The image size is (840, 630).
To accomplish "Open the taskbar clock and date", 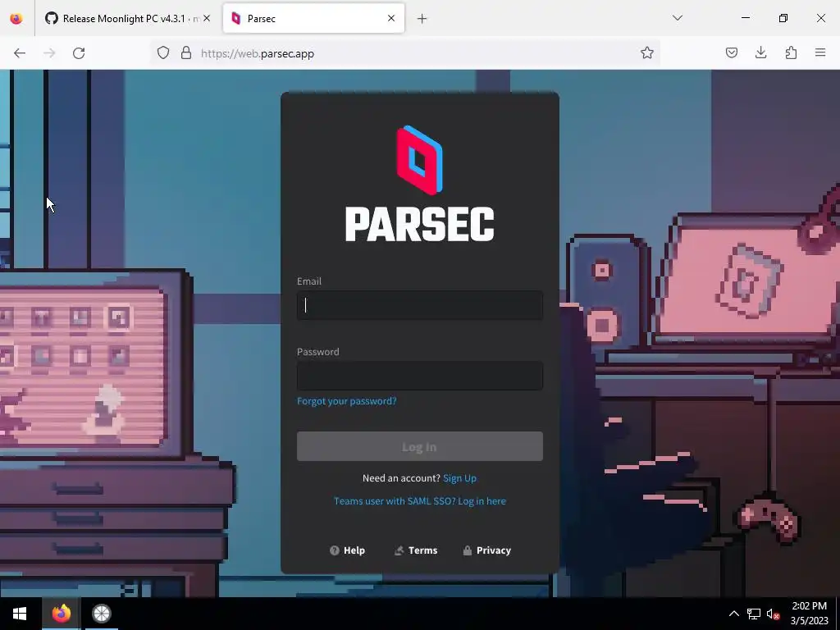I will (809, 614).
